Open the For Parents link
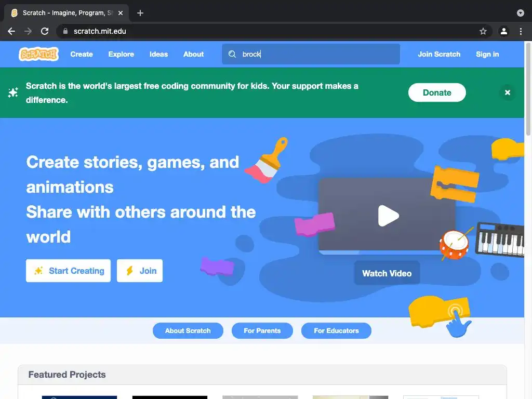532x399 pixels. point(262,330)
